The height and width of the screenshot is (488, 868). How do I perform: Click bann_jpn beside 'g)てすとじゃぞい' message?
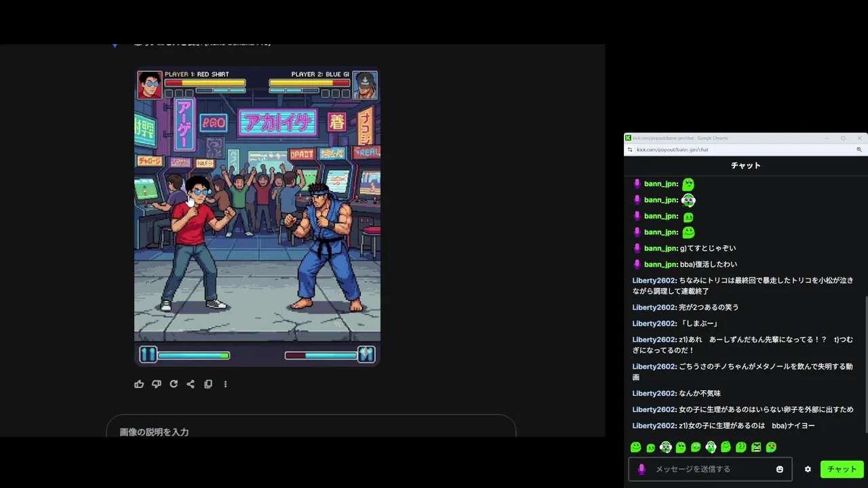[661, 248]
